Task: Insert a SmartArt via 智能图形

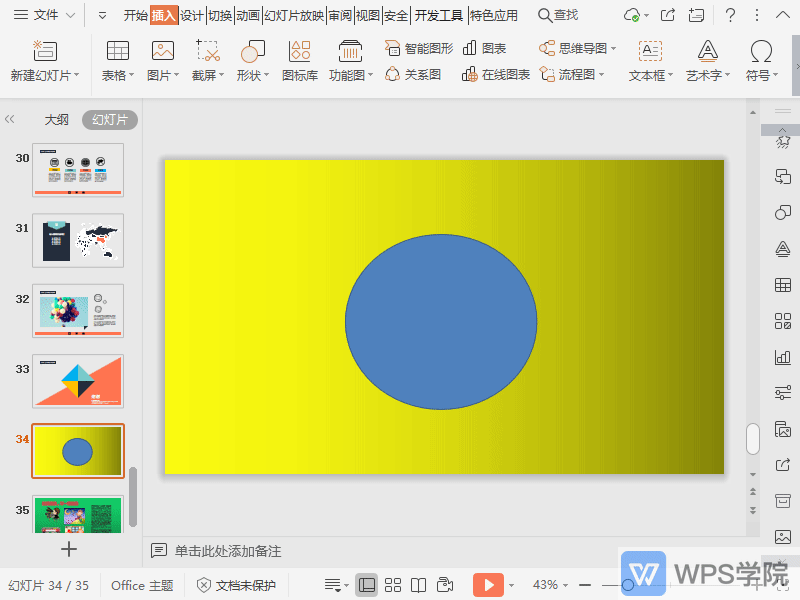Action: 419,47
